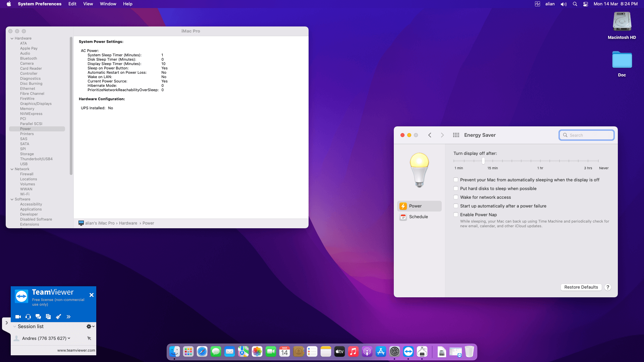
Task: Click Hardware in the bottom path bar
Action: click(128, 223)
